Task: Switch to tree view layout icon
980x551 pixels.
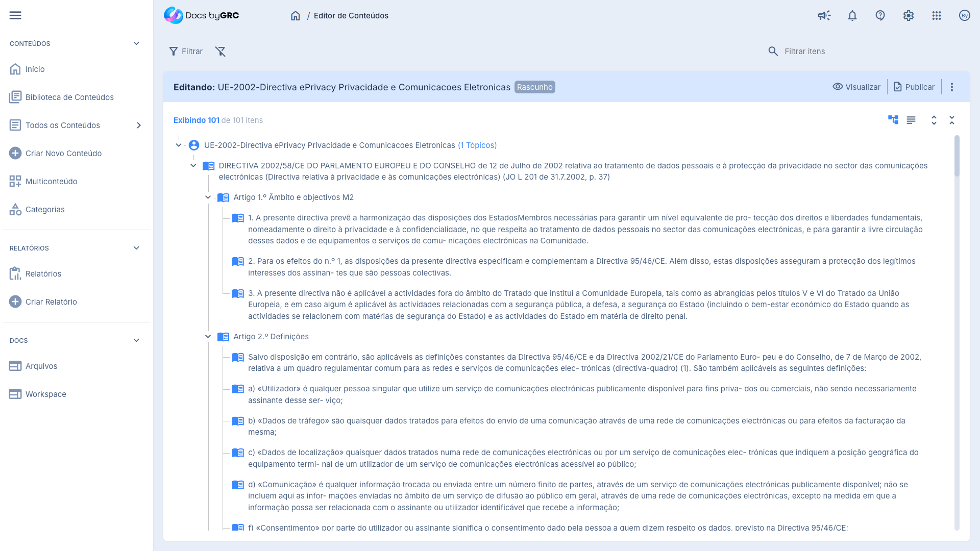Action: (893, 120)
